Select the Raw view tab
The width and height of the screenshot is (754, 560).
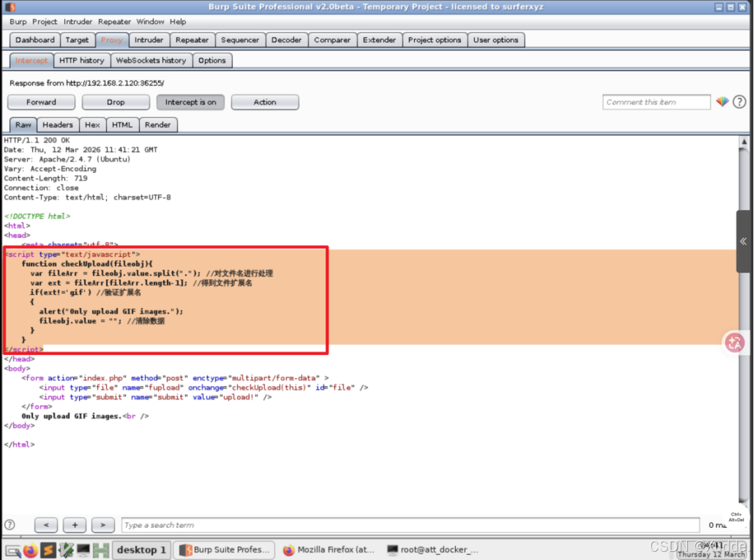(23, 125)
